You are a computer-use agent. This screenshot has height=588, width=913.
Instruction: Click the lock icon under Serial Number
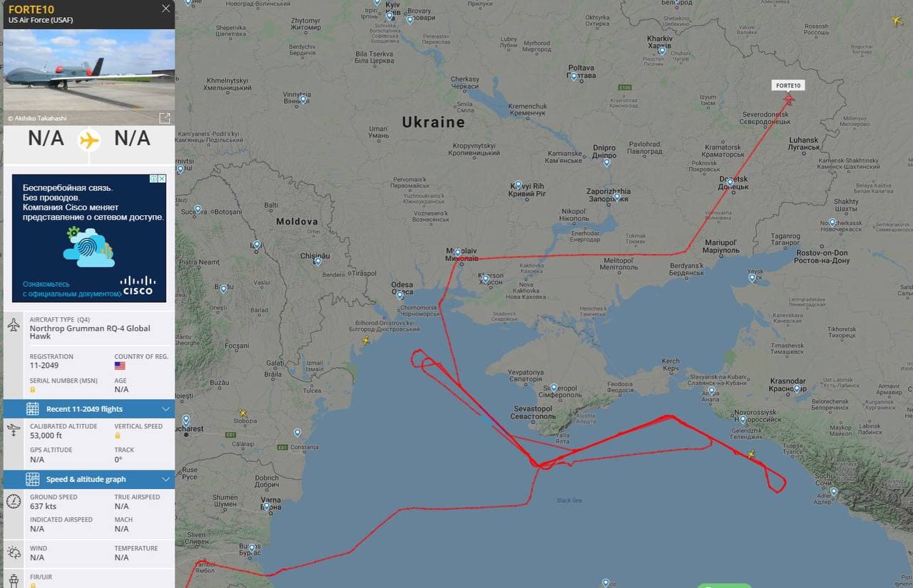tap(33, 390)
